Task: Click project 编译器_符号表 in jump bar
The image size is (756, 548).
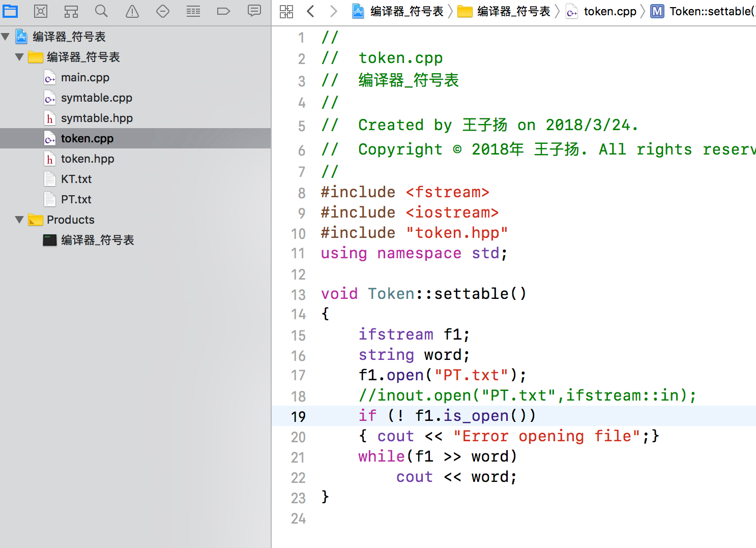Action: click(398, 11)
